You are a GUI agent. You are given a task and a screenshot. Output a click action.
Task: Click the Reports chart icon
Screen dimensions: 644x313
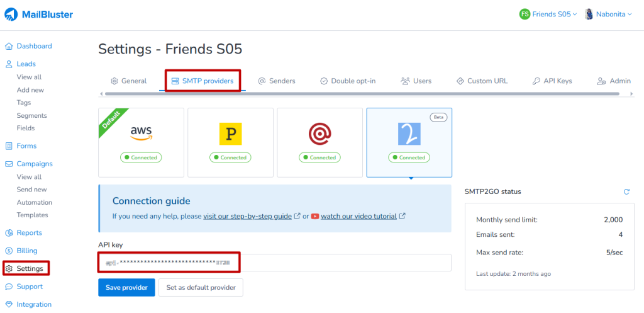pos(9,233)
